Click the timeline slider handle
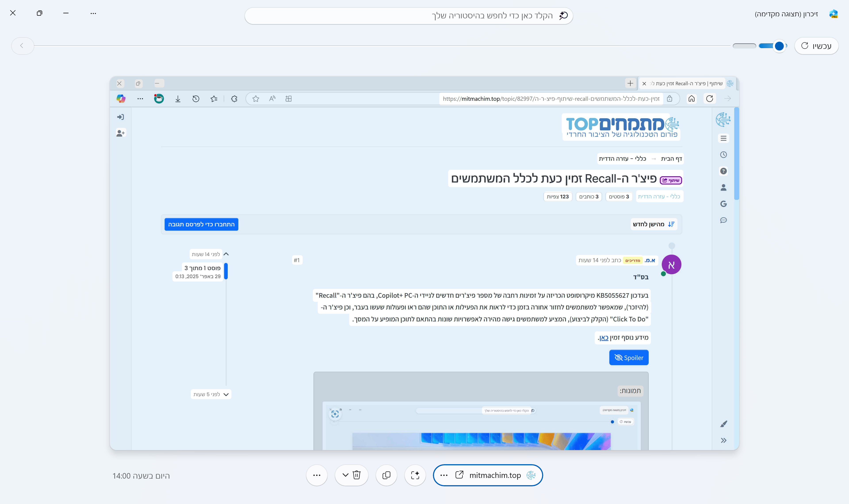Screen dimensions: 849x504 click(x=779, y=46)
